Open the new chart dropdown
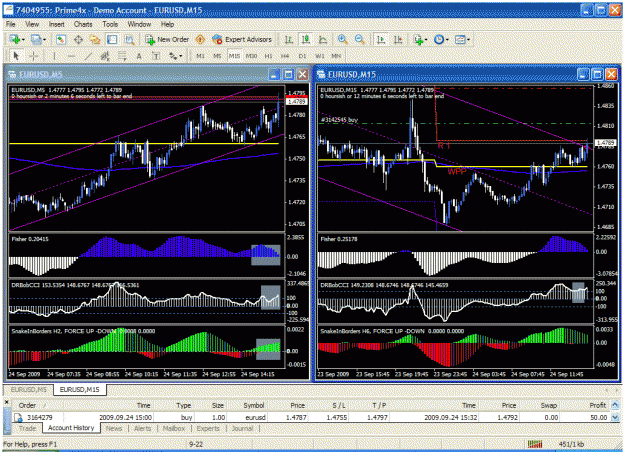The width and height of the screenshot is (625, 452). [17, 39]
